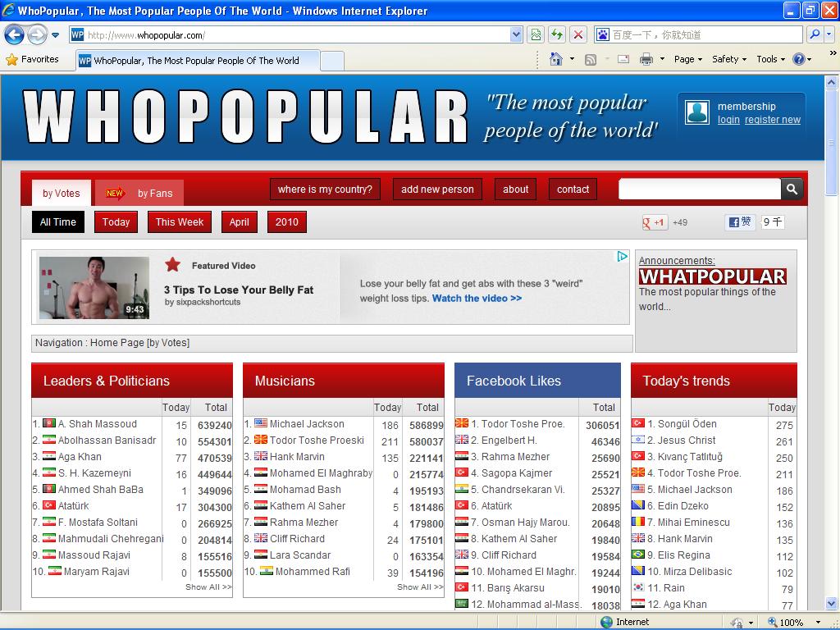The height and width of the screenshot is (630, 840).
Task: Click the Stop loading icon
Action: point(578,34)
